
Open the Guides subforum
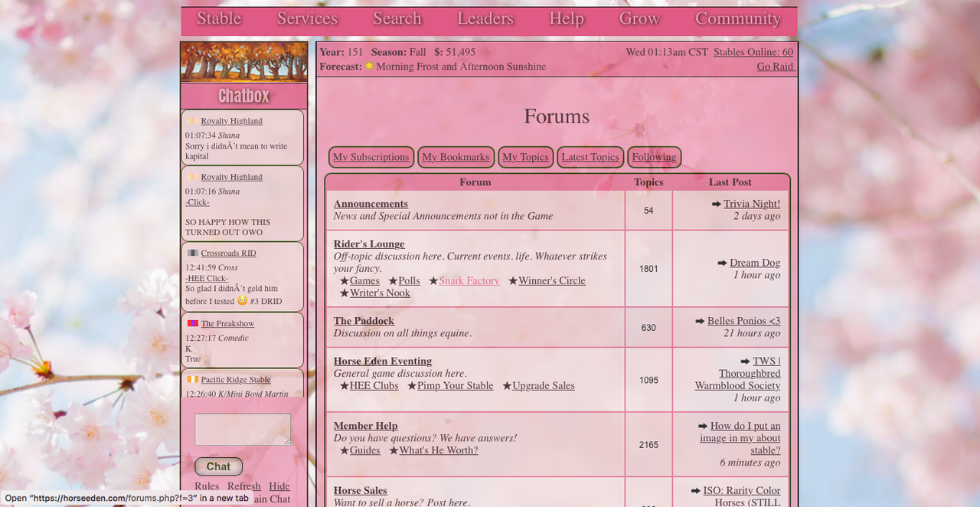point(364,450)
